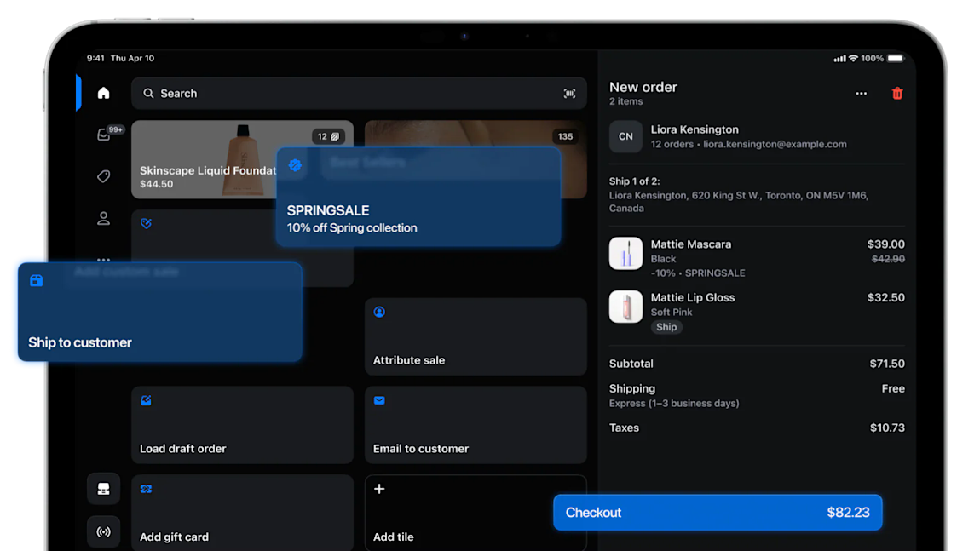980x551 pixels.
Task: Open the Add gift card tile
Action: (243, 513)
